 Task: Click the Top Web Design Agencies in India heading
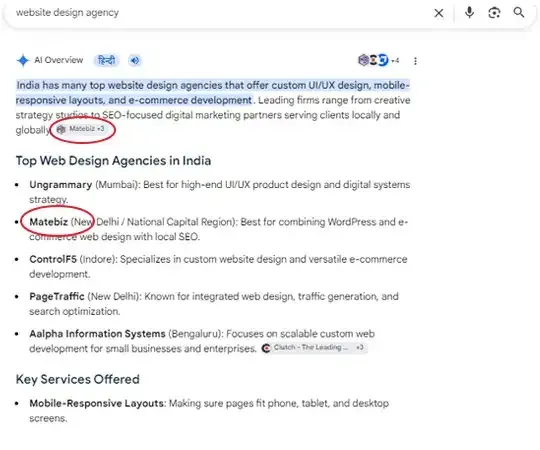click(113, 161)
